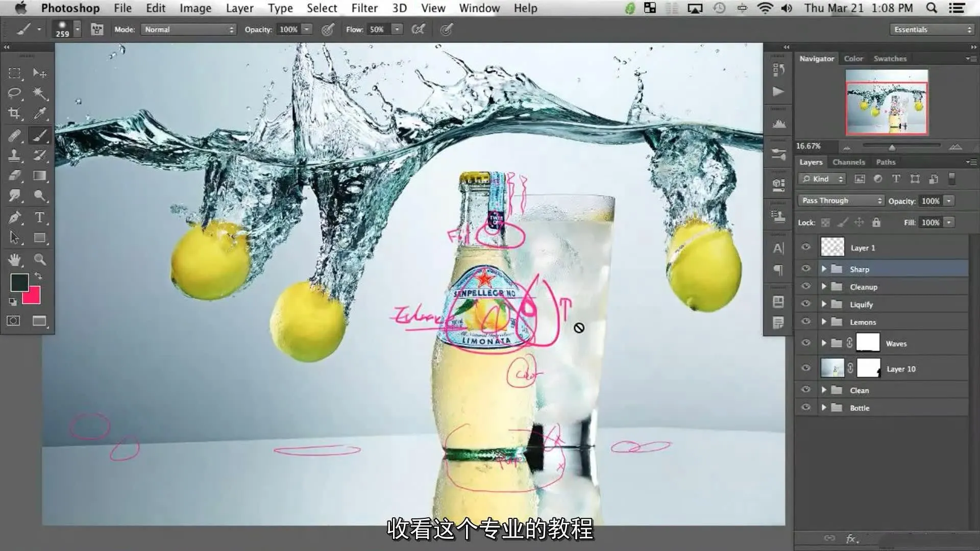
Task: Open the Filter menu
Action: (x=364, y=8)
